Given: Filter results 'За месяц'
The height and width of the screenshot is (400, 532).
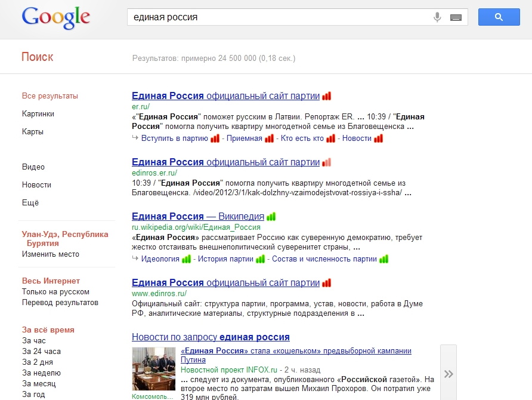Looking at the screenshot, I should 39,384.
